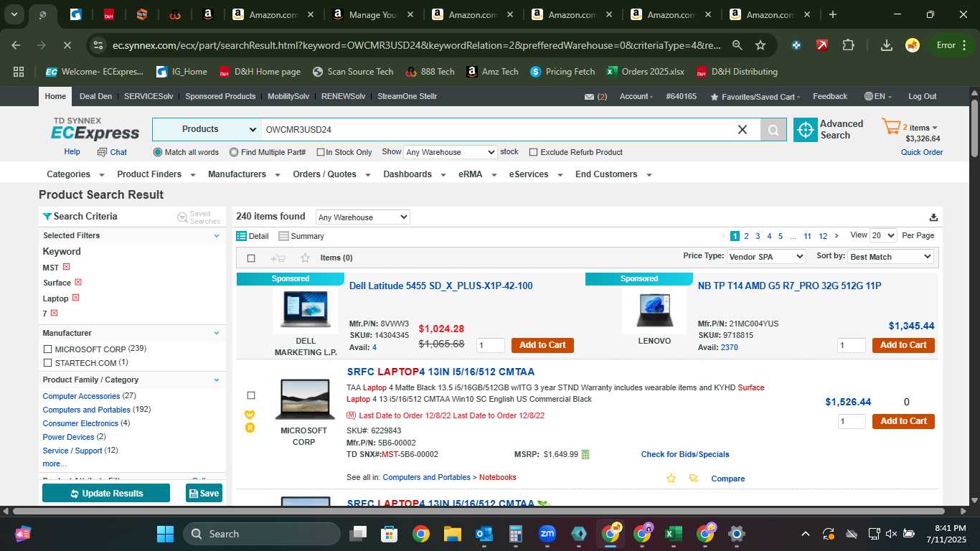
Task: Switch to Detail view
Action: (x=253, y=236)
